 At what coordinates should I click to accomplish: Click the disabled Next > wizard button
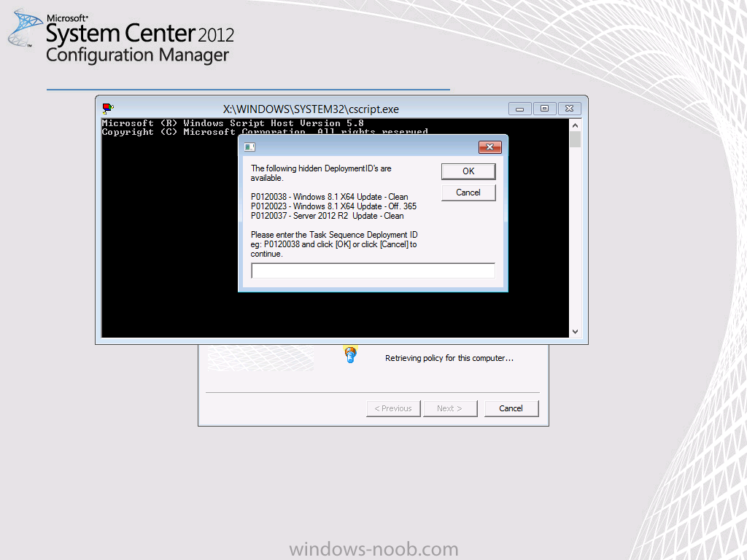449,408
